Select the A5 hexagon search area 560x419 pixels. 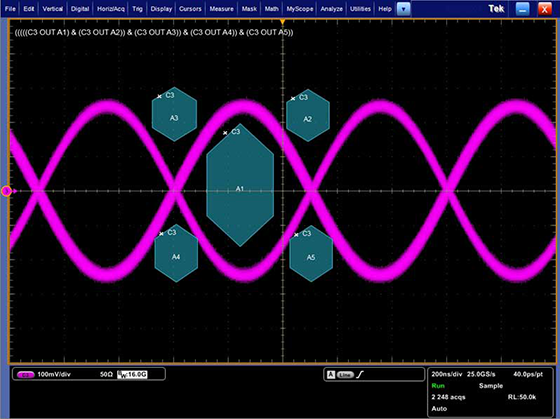311,254
